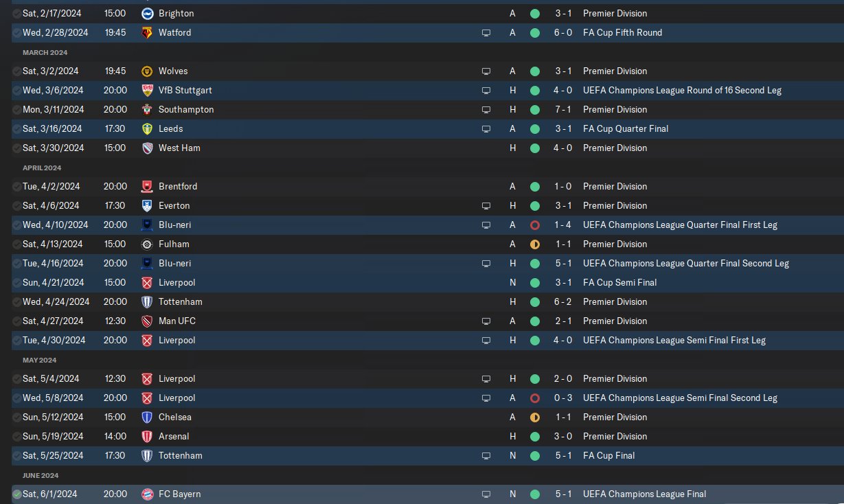Click the Brighton club badge
844x504 pixels.
(x=146, y=13)
